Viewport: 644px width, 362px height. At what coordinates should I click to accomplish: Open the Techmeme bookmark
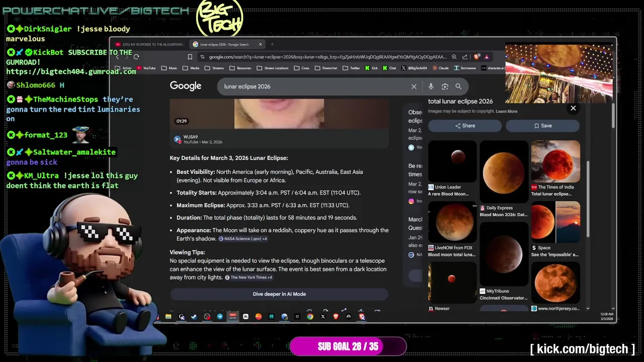pyautogui.click(x=464, y=68)
